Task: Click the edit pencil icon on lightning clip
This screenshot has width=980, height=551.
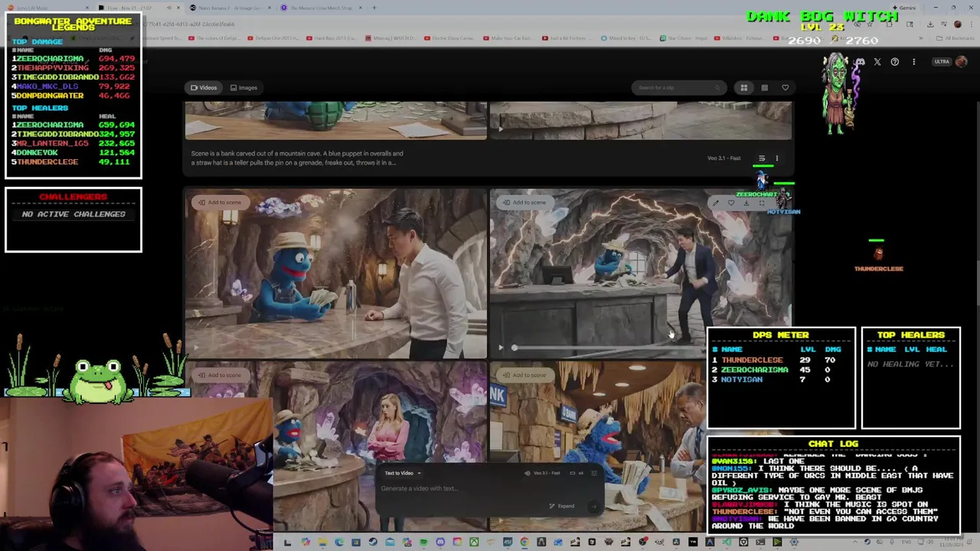Action: pos(715,204)
